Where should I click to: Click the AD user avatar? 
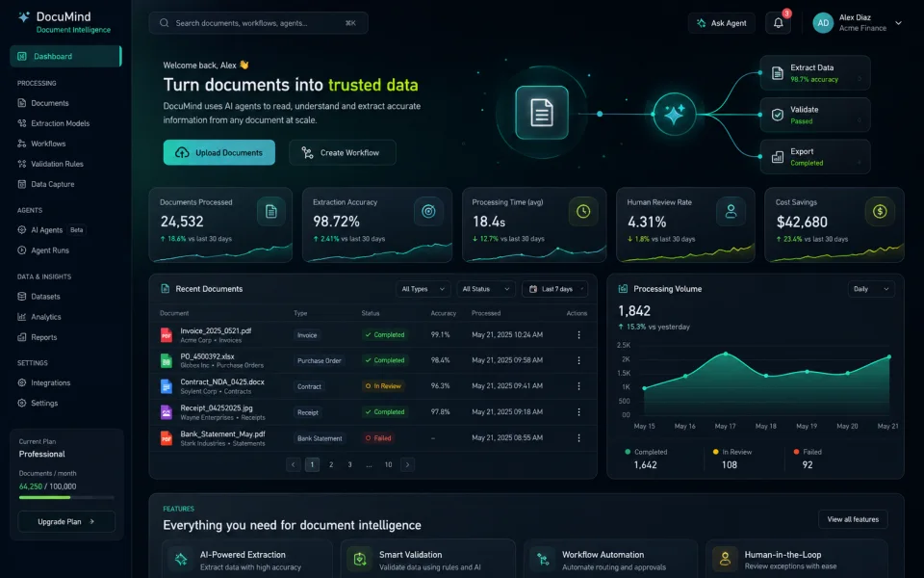click(823, 23)
